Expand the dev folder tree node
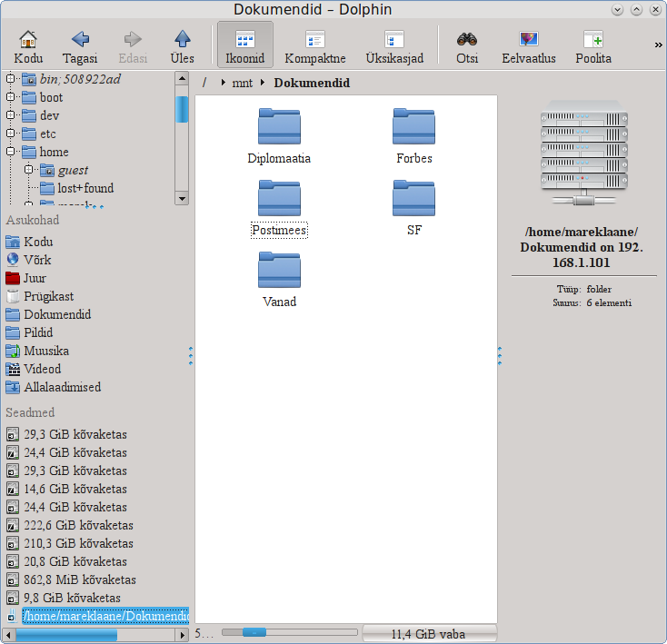667x644 pixels. point(11,115)
